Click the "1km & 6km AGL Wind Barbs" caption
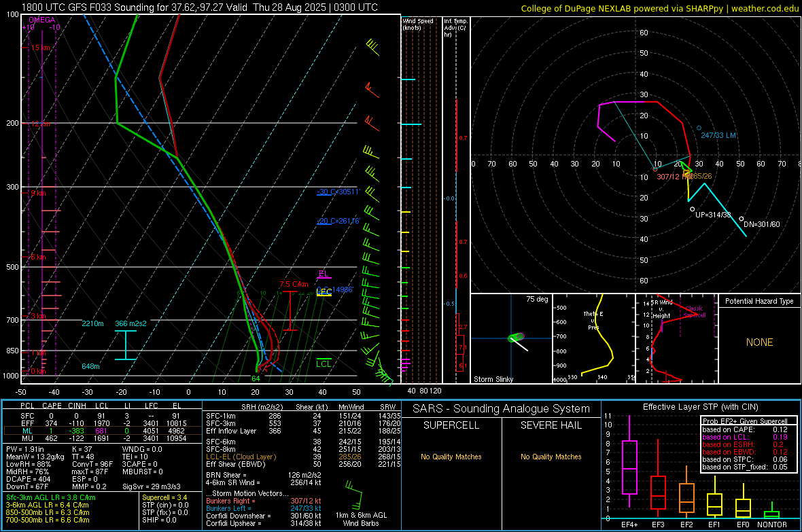This screenshot has width=802, height=532. click(361, 519)
